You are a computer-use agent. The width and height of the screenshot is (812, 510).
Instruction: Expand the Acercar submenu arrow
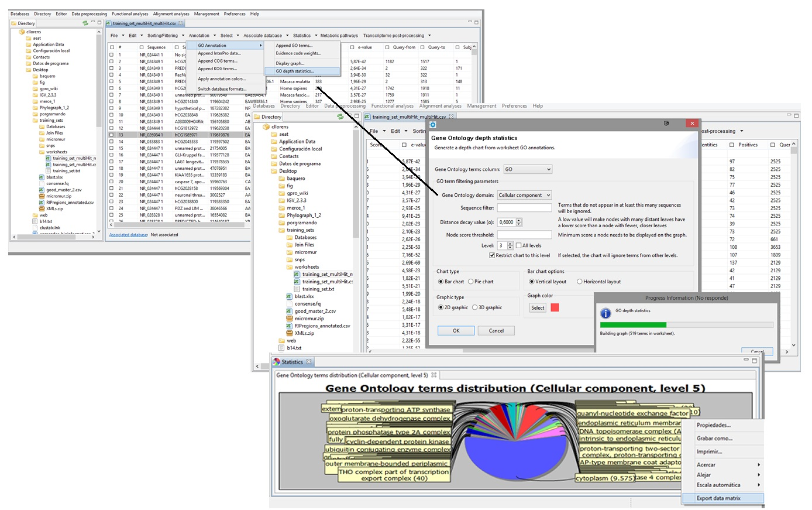click(x=759, y=465)
